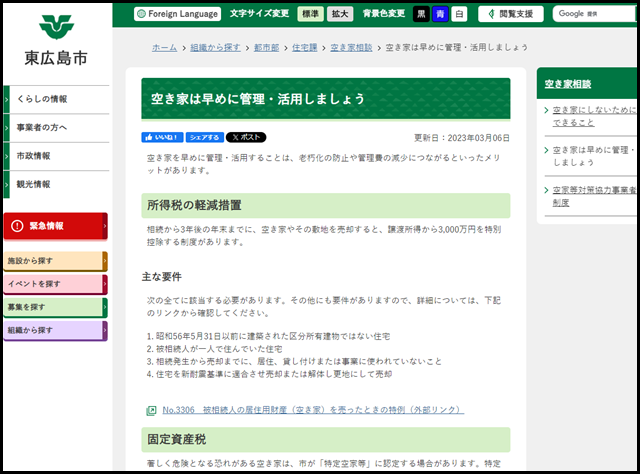Image resolution: width=640 pixels, height=474 pixels.
Task: Open 市政情報 menu item
Action: pos(56,156)
